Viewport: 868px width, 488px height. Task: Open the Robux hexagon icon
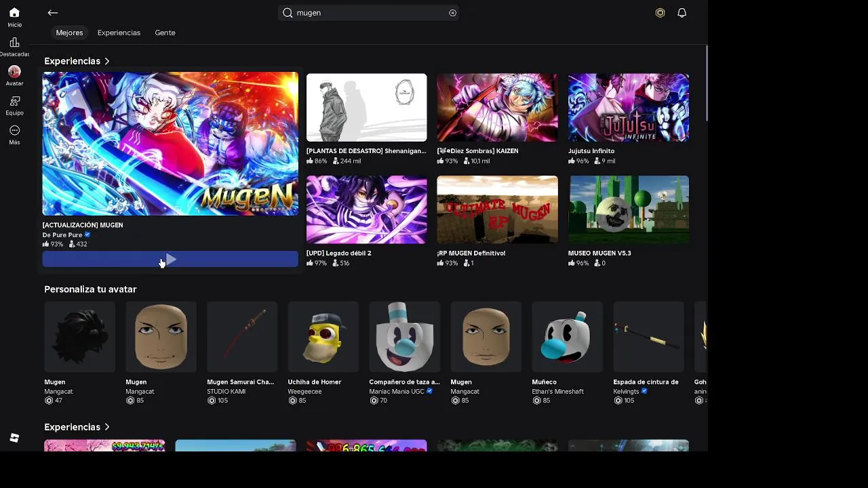(x=660, y=13)
